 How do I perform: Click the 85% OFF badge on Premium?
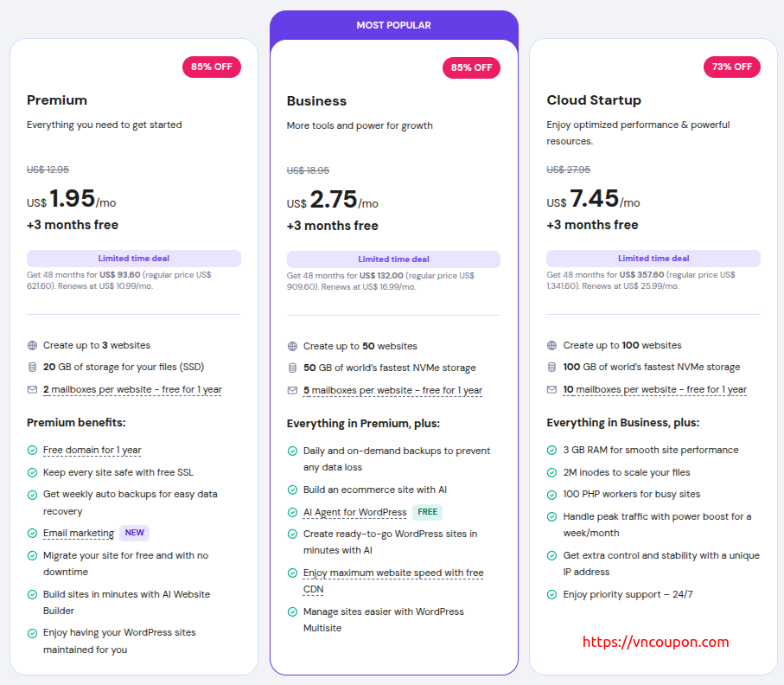(x=211, y=67)
